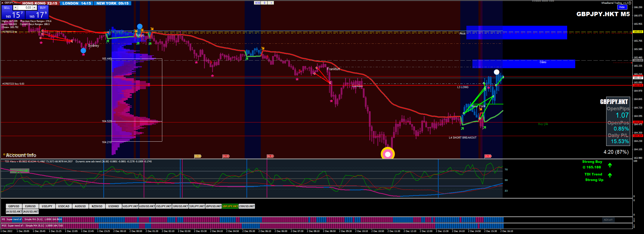Switch chart to EURUSD symbol
The height and width of the screenshot is (234, 644).
coord(30,206)
